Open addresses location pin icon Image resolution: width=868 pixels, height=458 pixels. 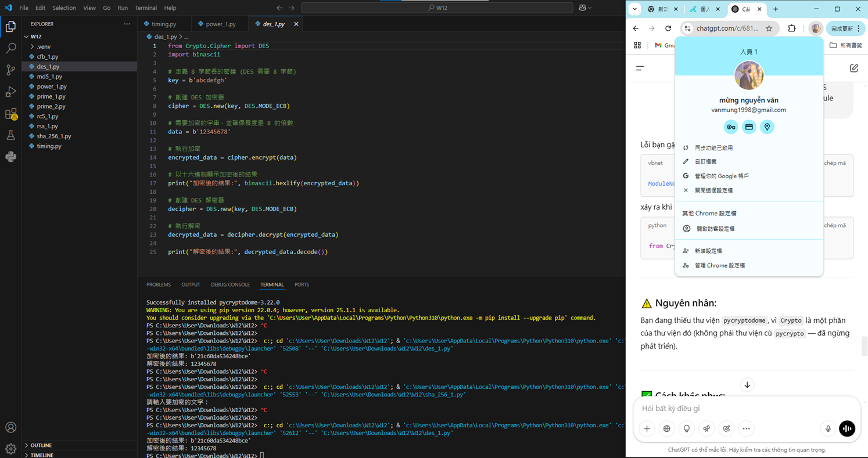click(767, 127)
